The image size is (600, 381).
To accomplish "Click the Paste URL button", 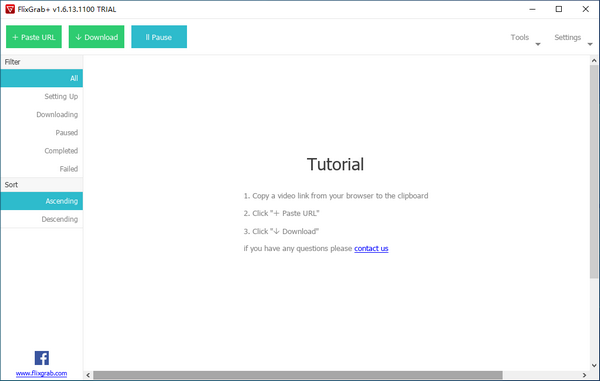I will tap(34, 37).
